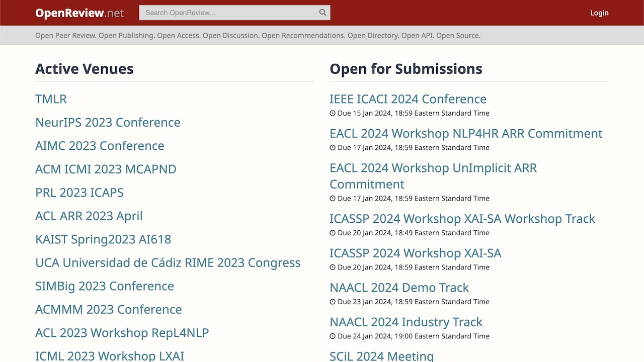644x362 pixels.
Task: Click clock icon under NLP4HR ARR Commitment
Action: point(333,148)
